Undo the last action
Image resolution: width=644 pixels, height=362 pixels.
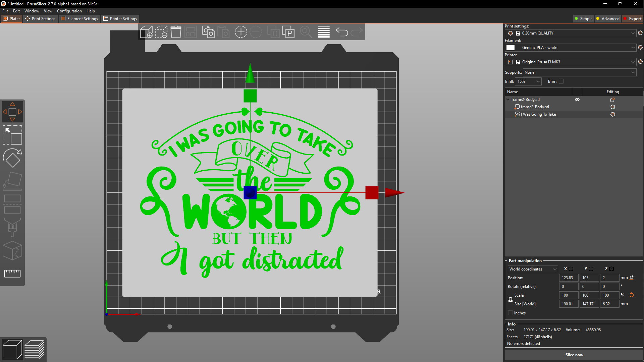342,32
